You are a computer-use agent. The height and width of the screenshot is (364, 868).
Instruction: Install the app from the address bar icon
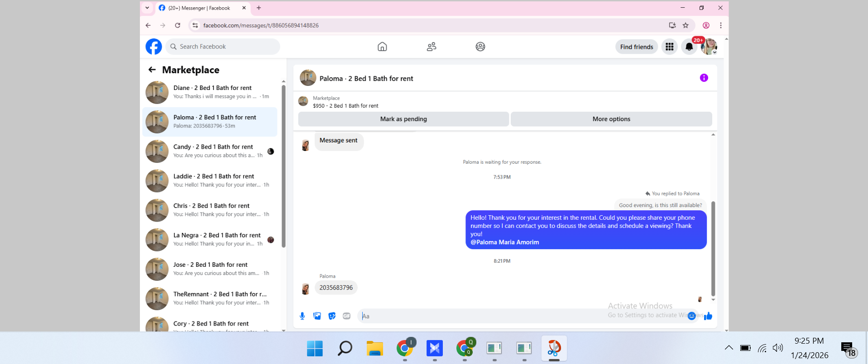coord(672,25)
